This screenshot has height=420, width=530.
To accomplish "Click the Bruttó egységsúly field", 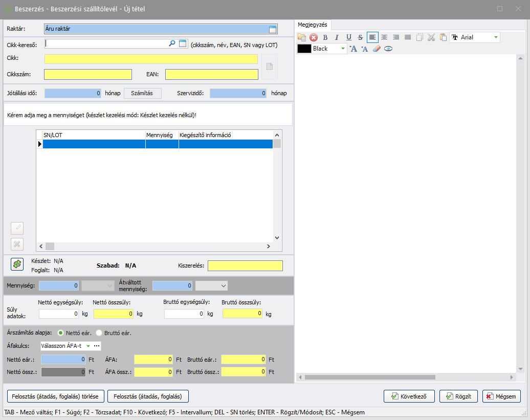I will pos(184,314).
